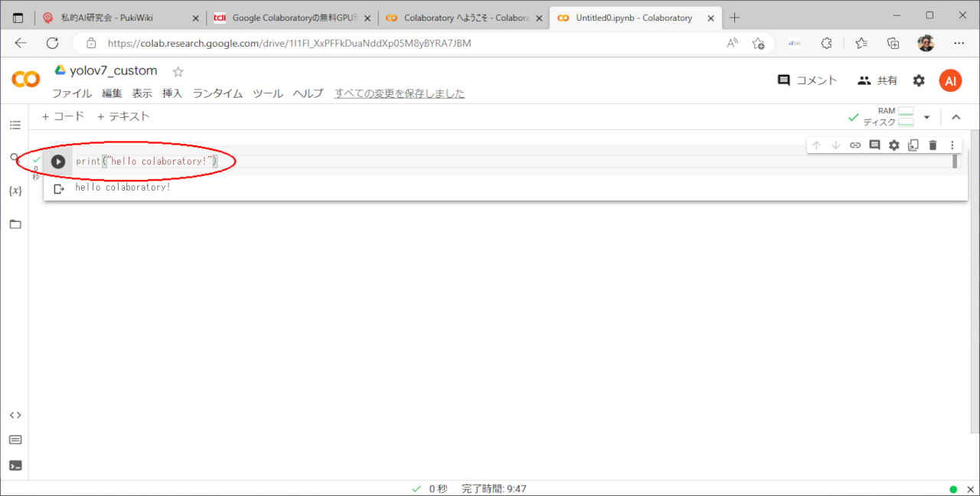Collapse the header with chevron
980x496 pixels.
coord(955,117)
